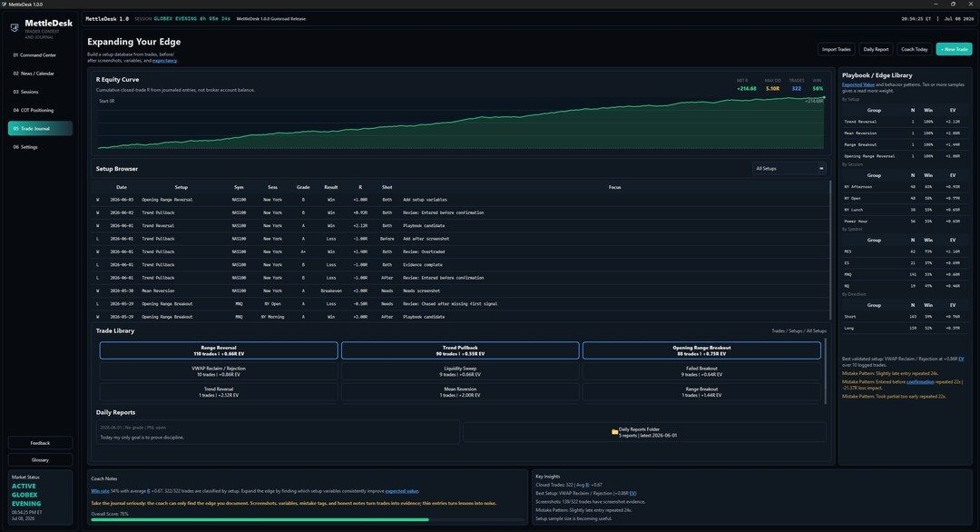Screen dimensions: 980x532
Task: Click the MES symbol row in Playbook
Action: pos(905,252)
